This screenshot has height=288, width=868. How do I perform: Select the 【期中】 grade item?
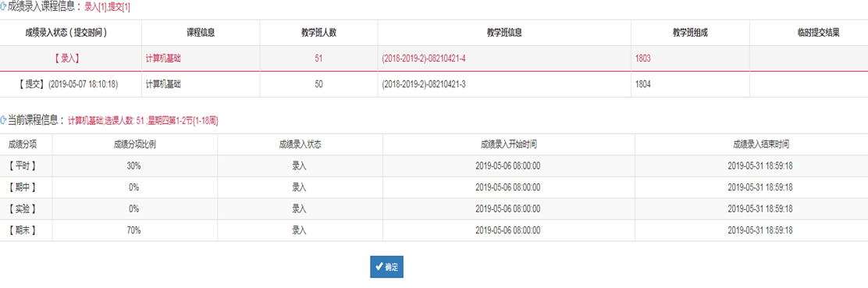[22, 188]
